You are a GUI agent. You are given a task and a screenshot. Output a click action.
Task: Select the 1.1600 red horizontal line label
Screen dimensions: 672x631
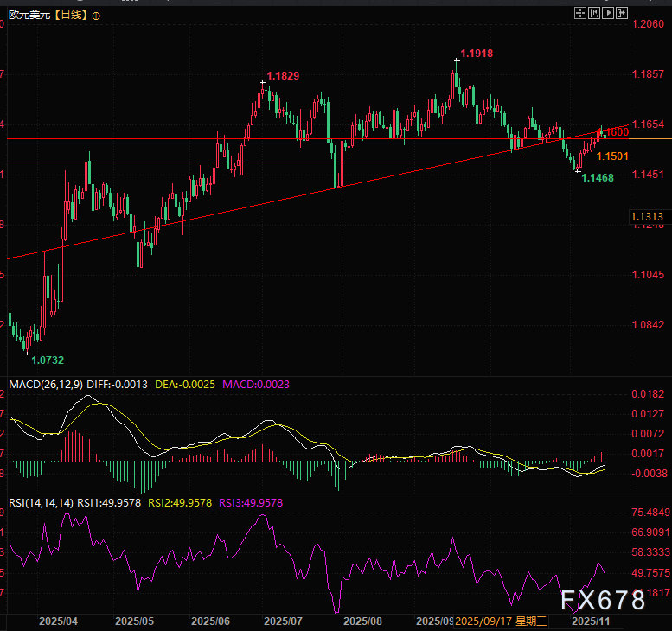click(615, 132)
